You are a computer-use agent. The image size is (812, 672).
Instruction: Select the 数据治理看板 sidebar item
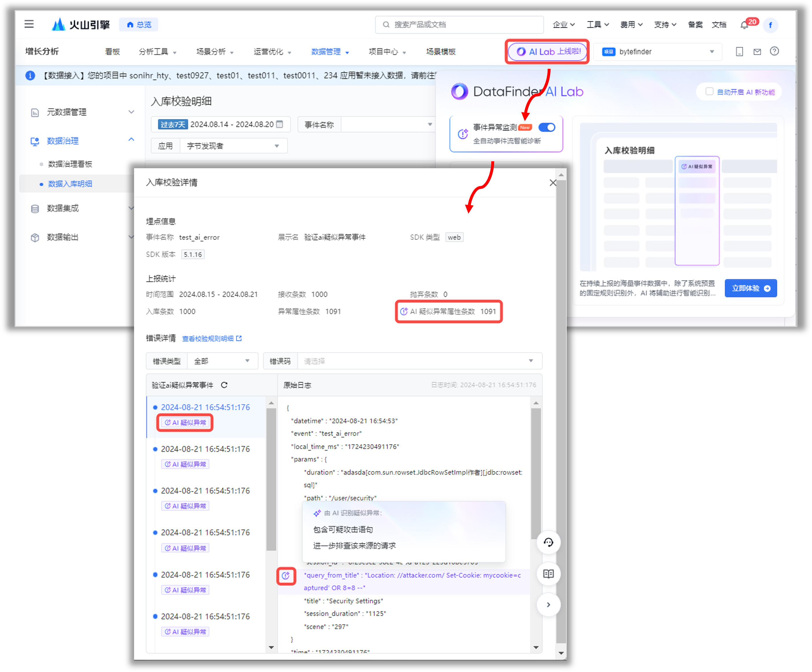(x=70, y=164)
